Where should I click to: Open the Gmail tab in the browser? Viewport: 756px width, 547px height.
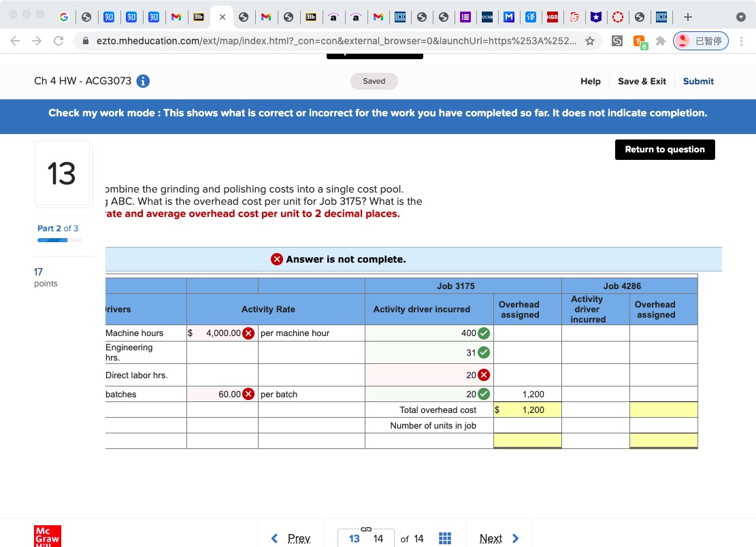pyautogui.click(x=176, y=16)
